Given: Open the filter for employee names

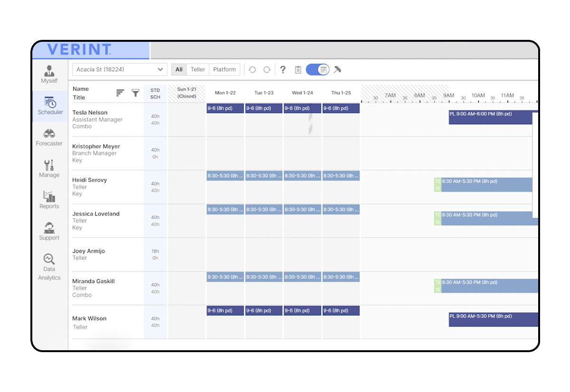Looking at the screenshot, I should click(x=135, y=93).
